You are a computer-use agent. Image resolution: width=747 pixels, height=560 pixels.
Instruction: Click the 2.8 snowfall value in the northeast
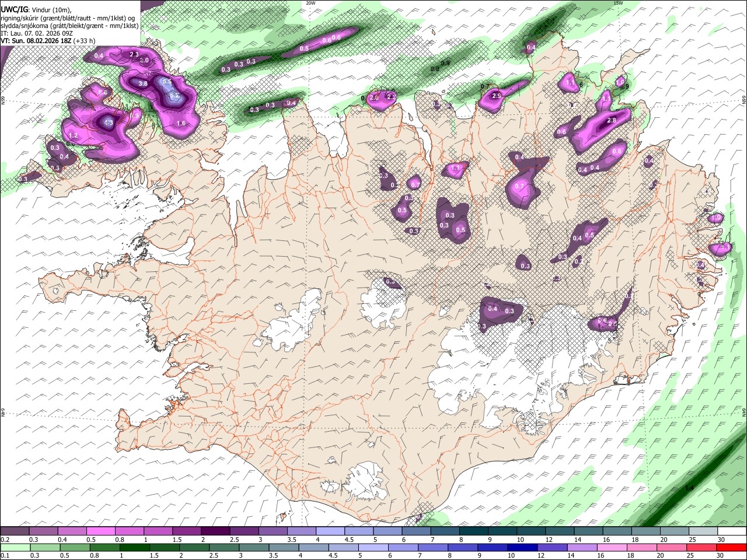pos(612,120)
